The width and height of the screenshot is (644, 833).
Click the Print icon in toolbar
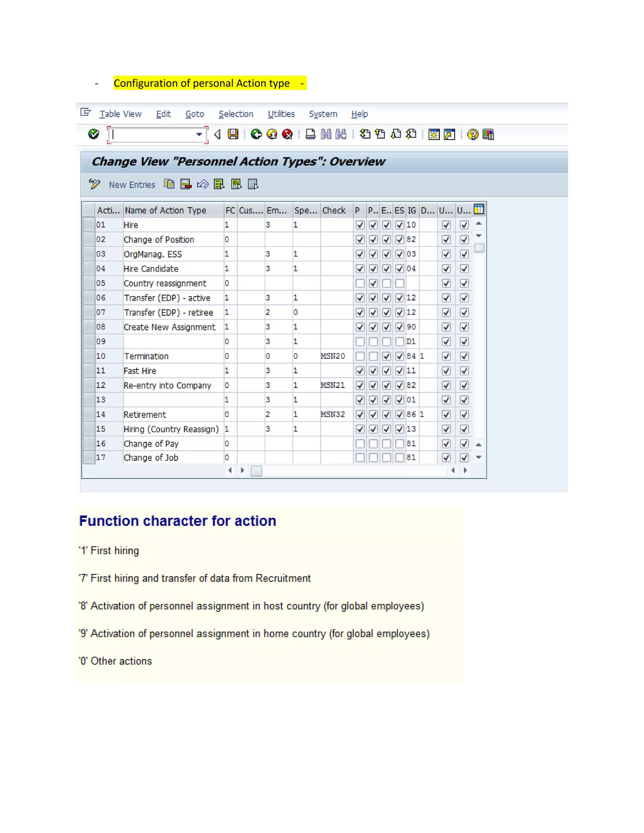[x=311, y=134]
